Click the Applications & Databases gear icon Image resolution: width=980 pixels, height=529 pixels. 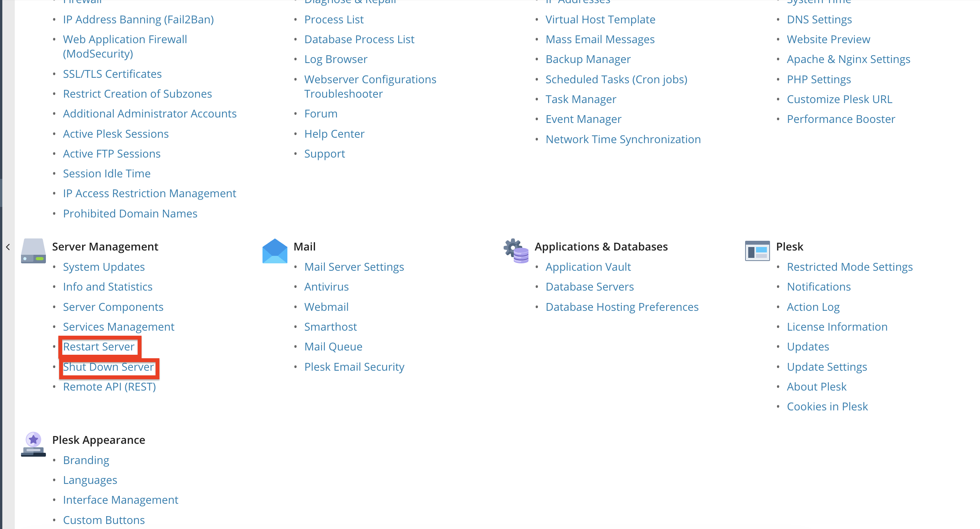516,251
